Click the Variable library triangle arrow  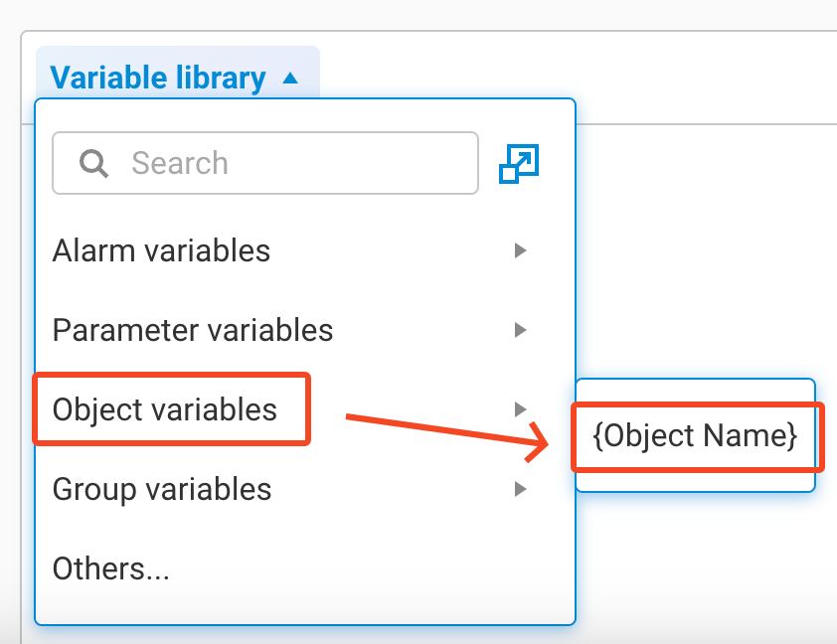coord(290,78)
